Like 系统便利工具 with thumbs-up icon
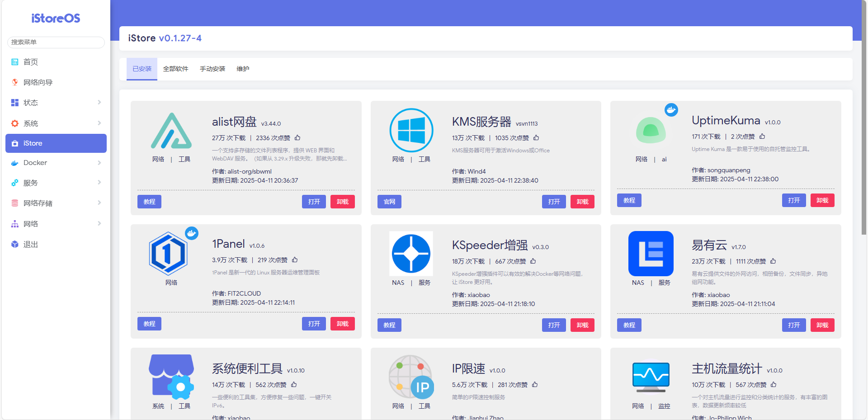868x420 pixels. (294, 385)
